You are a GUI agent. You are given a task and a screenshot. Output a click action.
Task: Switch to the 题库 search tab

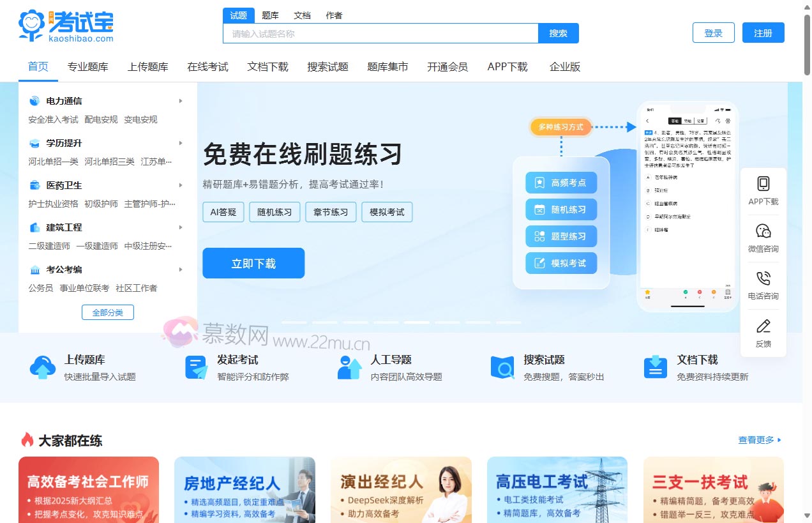click(x=269, y=15)
